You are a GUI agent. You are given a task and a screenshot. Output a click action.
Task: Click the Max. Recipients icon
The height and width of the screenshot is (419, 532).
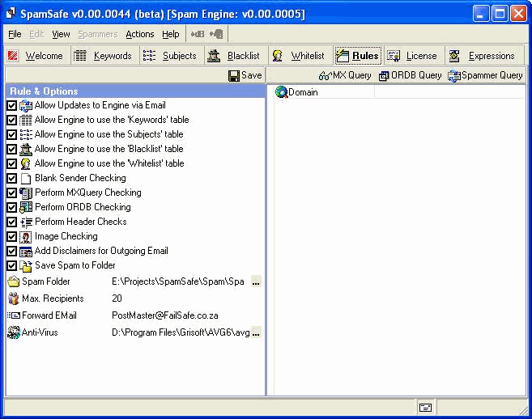pos(14,298)
